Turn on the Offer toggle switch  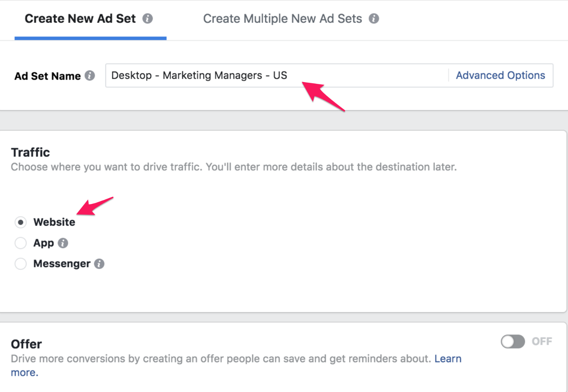[x=512, y=342]
